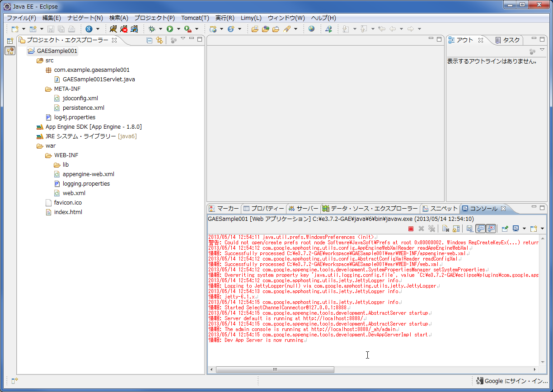Open the Tomcat(T) menu

pyautogui.click(x=195, y=18)
